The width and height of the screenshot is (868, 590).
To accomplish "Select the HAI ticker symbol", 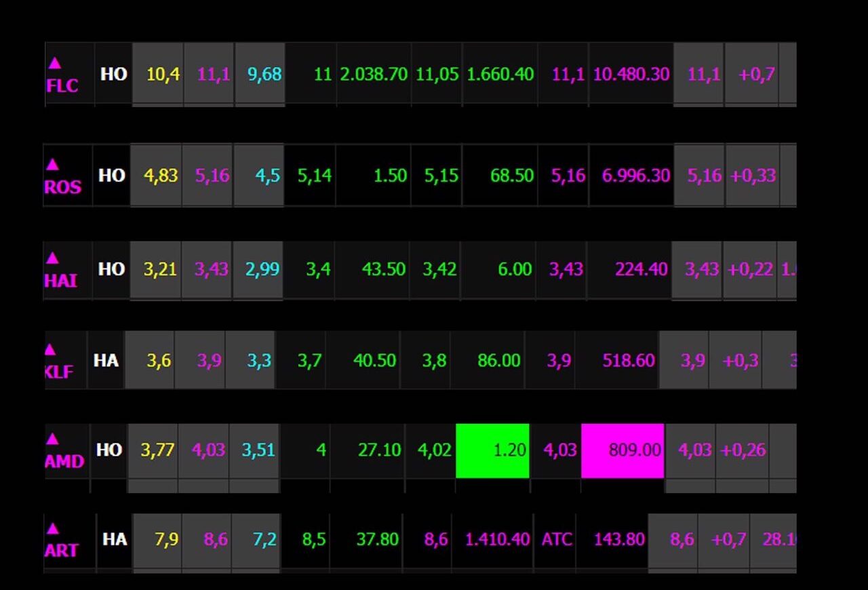I will (x=61, y=280).
